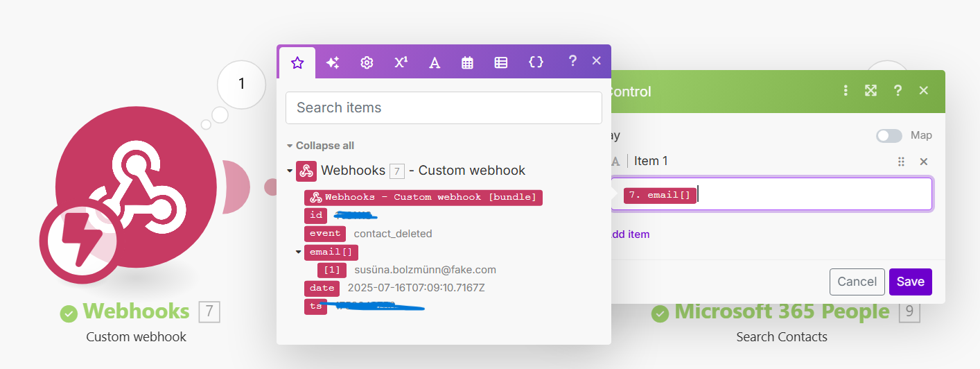980x369 pixels.
Task: Expand the dialog to fullscreen
Action: click(x=871, y=91)
